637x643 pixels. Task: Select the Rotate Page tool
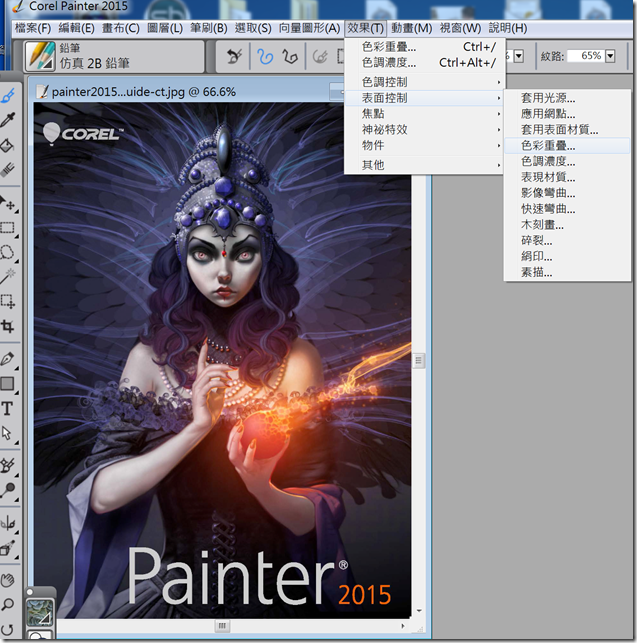8,629
